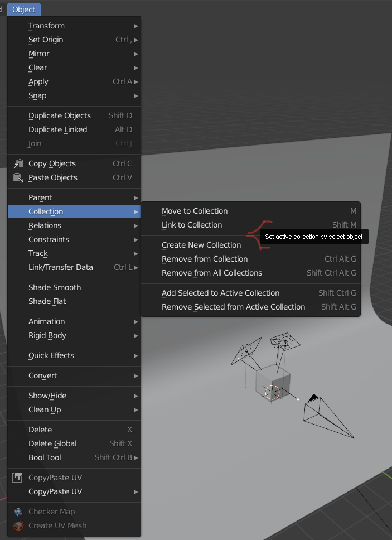Image resolution: width=392 pixels, height=540 pixels.
Task: Open Link/Transfer Data submenu
Action: (74, 267)
